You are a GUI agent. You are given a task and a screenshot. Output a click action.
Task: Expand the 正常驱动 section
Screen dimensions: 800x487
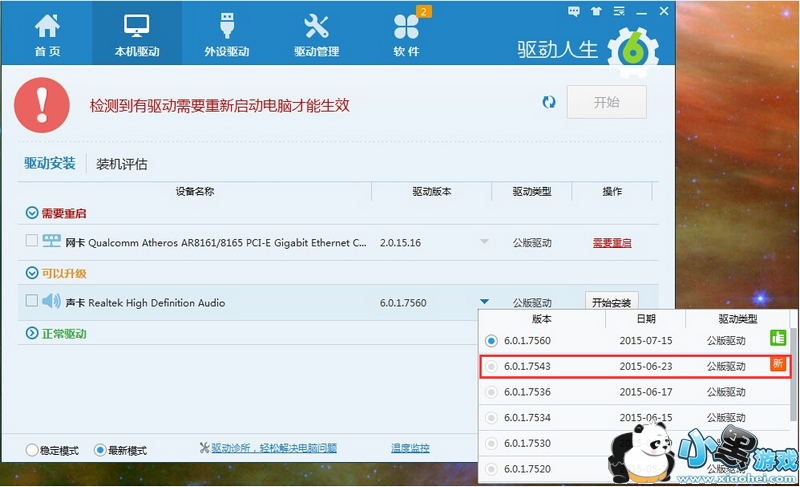32,333
